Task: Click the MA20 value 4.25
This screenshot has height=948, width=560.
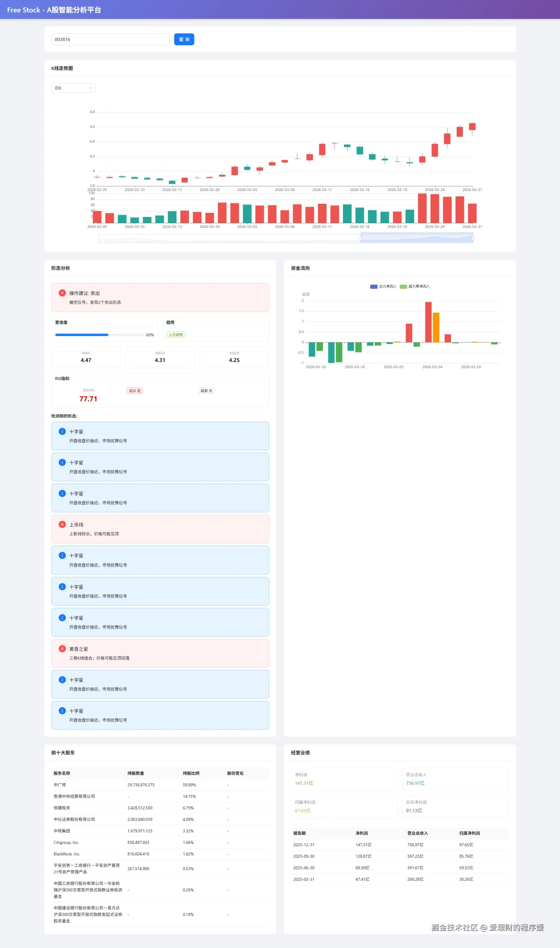Action: [234, 360]
